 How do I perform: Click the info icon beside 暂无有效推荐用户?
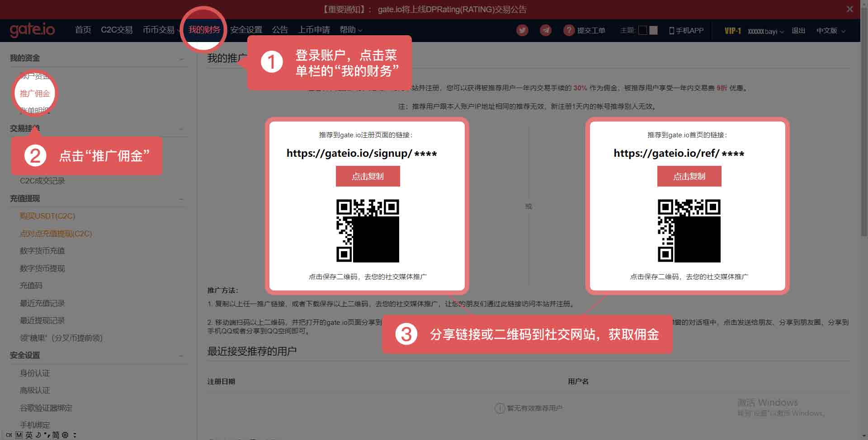point(500,408)
